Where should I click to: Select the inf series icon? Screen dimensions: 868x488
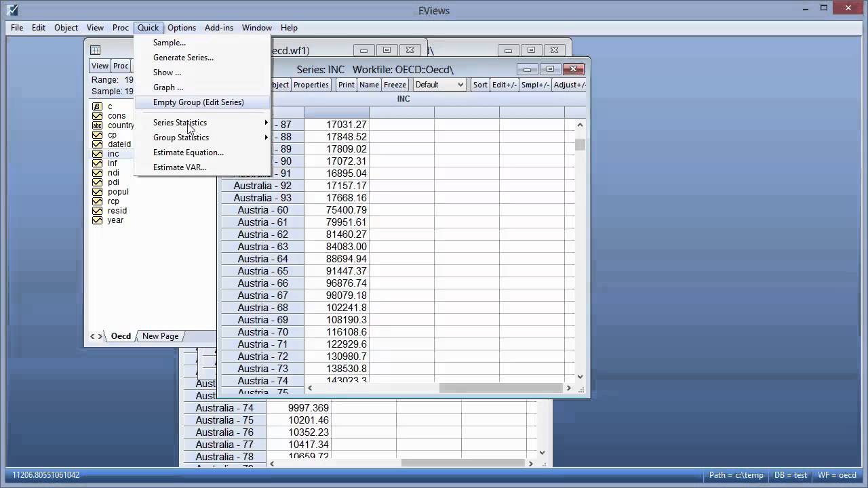pyautogui.click(x=97, y=163)
